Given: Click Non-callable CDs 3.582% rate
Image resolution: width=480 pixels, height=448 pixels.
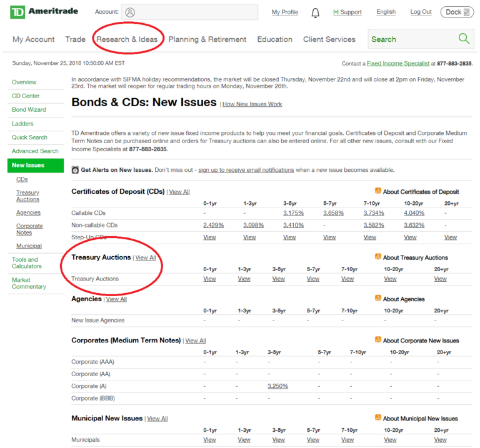Looking at the screenshot, I should tap(374, 225).
